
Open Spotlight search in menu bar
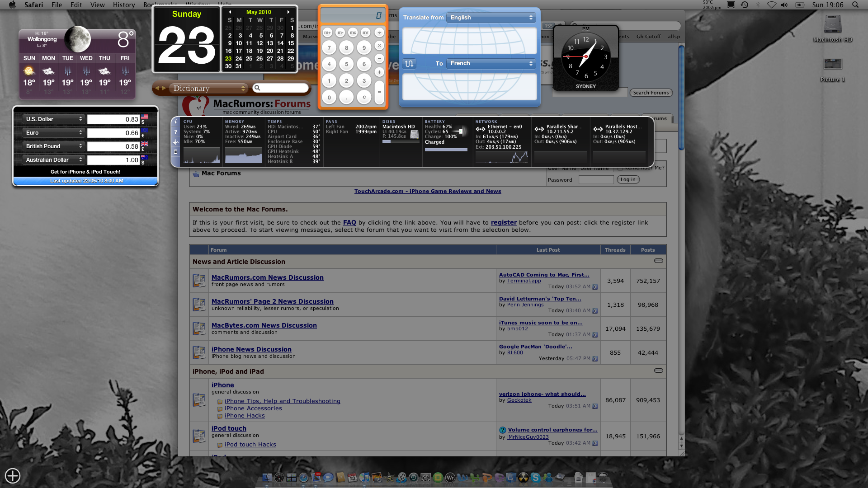[855, 5]
